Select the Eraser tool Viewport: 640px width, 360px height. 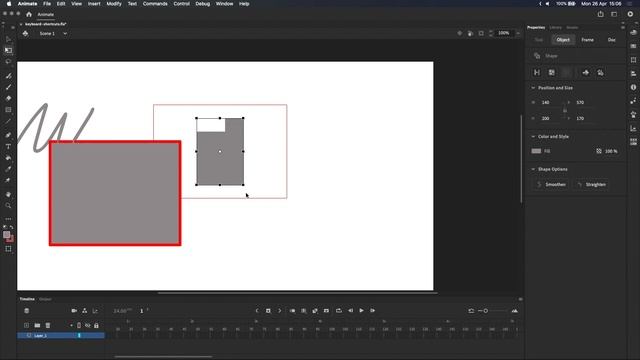tap(8, 98)
